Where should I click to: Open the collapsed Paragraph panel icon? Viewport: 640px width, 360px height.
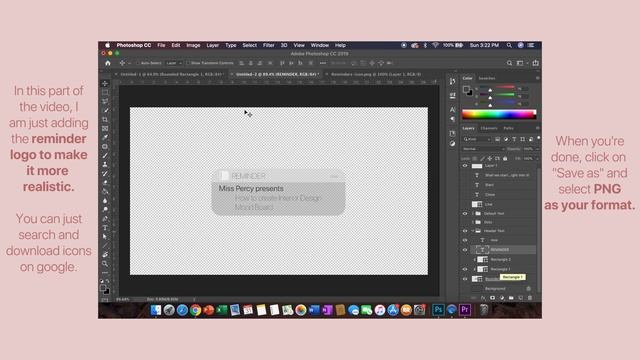452,119
